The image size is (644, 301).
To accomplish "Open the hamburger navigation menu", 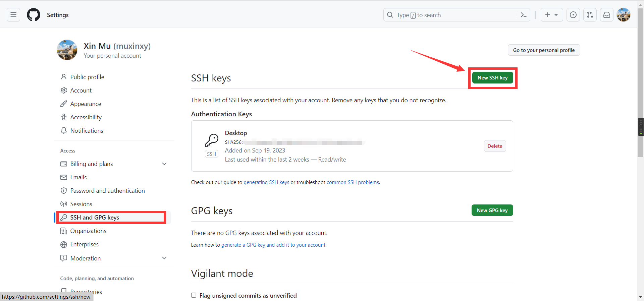I will point(13,15).
